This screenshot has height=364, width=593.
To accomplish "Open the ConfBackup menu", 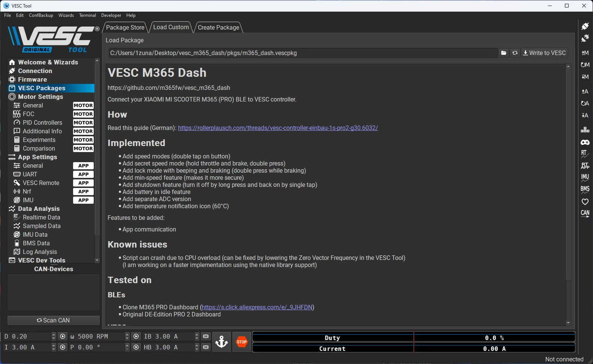I will [41, 15].
